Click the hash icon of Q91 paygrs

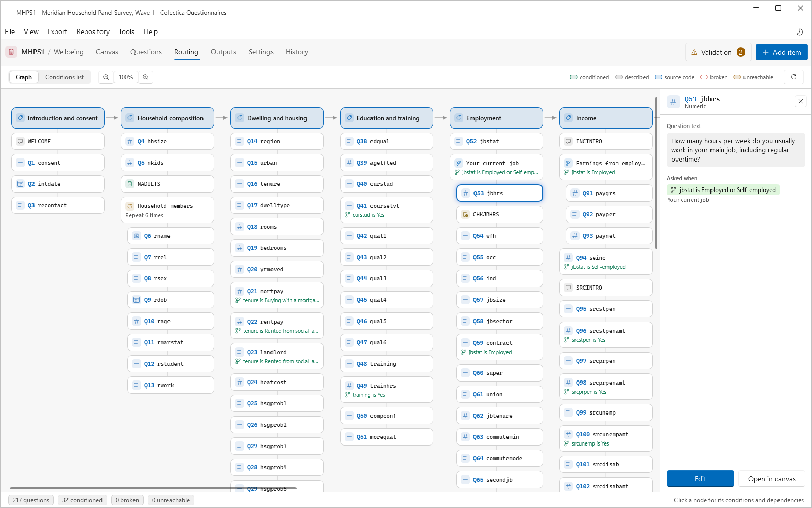tap(575, 193)
